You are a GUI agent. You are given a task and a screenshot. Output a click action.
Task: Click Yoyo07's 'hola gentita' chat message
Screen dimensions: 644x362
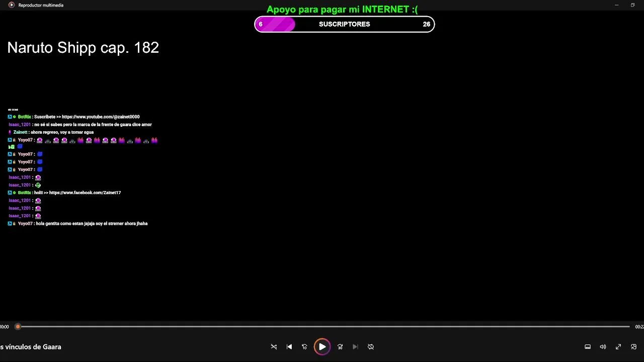[78, 224]
